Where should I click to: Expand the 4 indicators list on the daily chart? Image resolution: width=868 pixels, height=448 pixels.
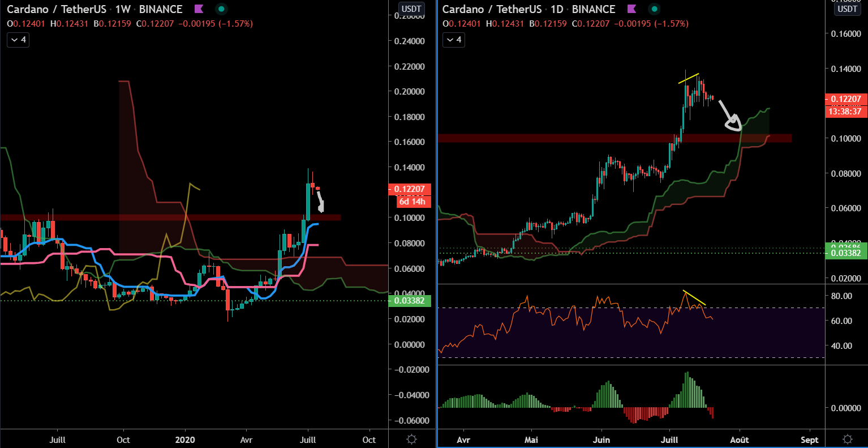tap(453, 40)
